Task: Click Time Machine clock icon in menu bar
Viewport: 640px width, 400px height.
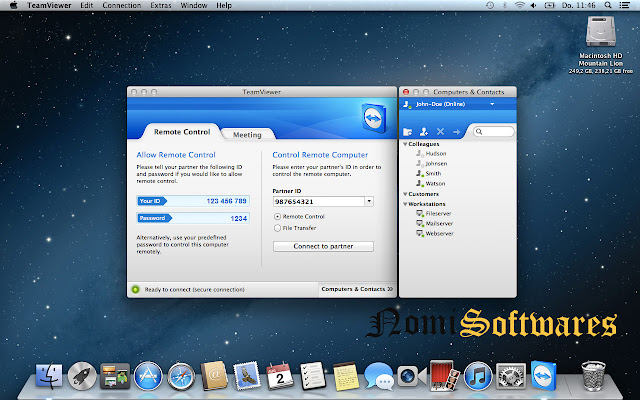Action: 490,5
